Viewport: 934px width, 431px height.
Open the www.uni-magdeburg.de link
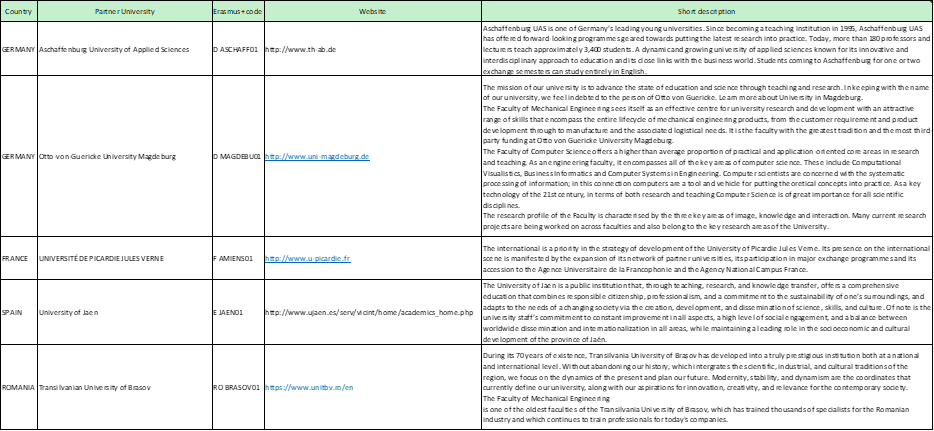click(317, 156)
